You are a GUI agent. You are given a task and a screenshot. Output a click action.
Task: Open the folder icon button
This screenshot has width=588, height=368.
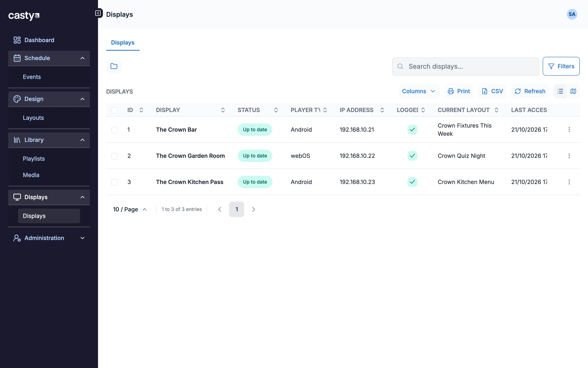point(114,66)
